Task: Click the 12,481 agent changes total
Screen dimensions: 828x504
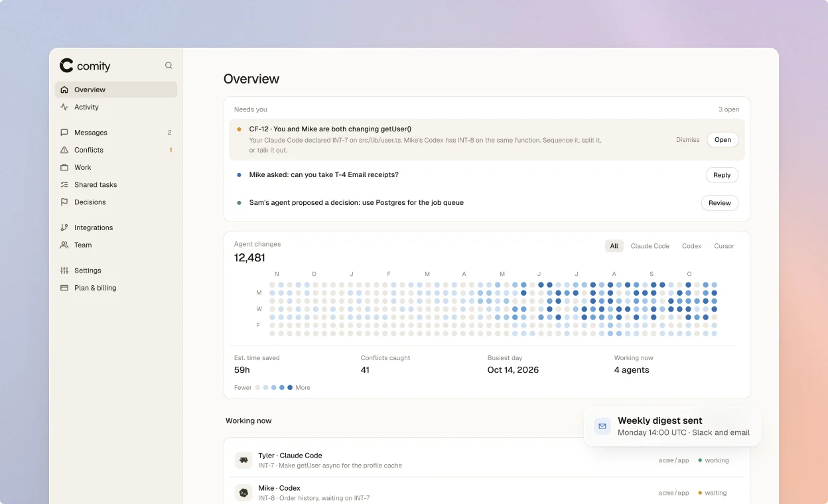Action: click(249, 257)
